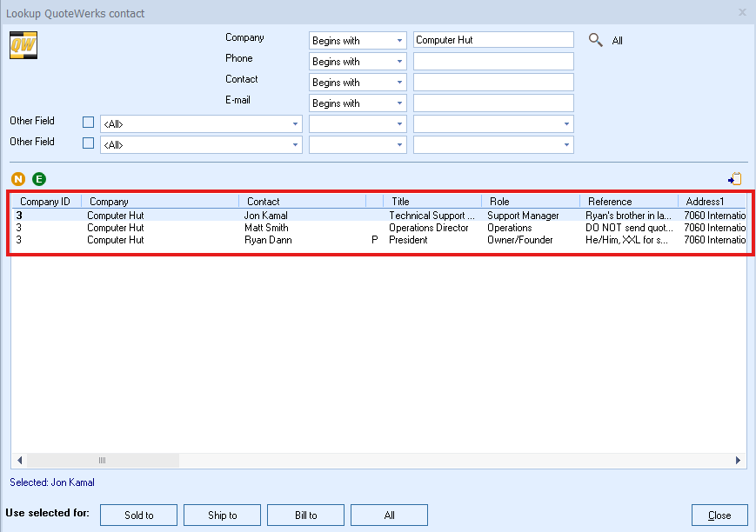Click the Ship to button
The width and height of the screenshot is (756, 532).
pyautogui.click(x=222, y=515)
